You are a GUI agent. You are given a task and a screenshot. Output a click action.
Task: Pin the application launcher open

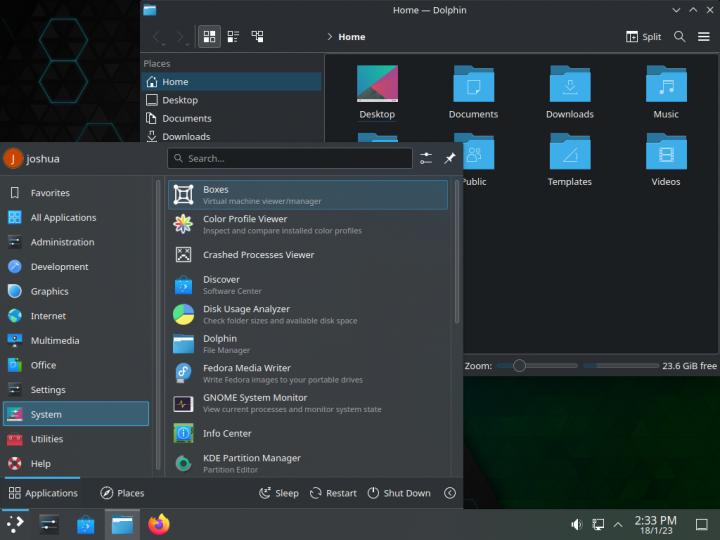[450, 158]
